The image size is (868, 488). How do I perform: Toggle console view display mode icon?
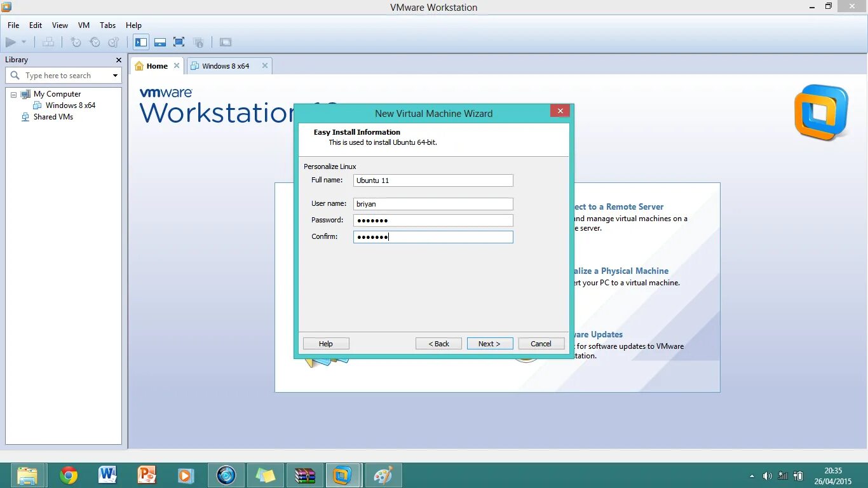(x=226, y=42)
